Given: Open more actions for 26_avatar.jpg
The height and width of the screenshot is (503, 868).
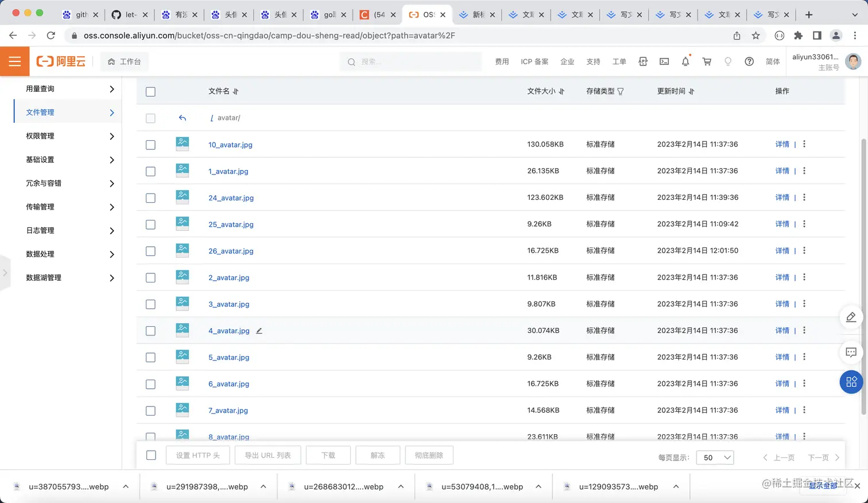Looking at the screenshot, I should [804, 250].
